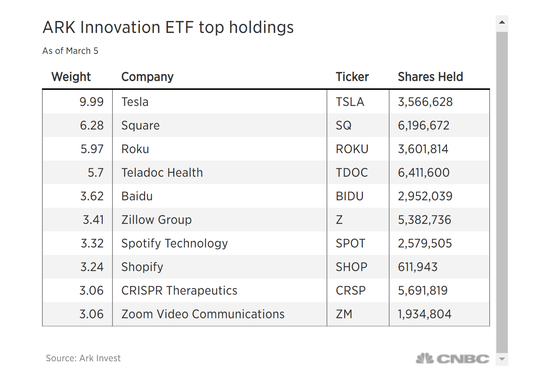Sort by the Ticker column header
The width and height of the screenshot is (550, 380).
[x=352, y=76]
